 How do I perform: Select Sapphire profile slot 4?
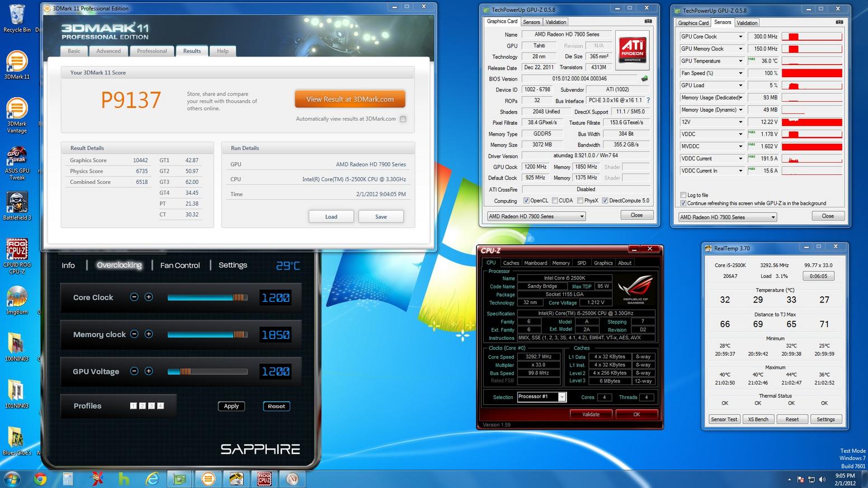(x=161, y=406)
